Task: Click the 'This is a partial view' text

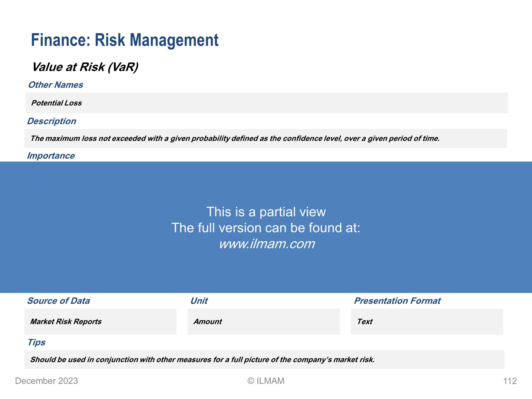Action: click(x=266, y=212)
